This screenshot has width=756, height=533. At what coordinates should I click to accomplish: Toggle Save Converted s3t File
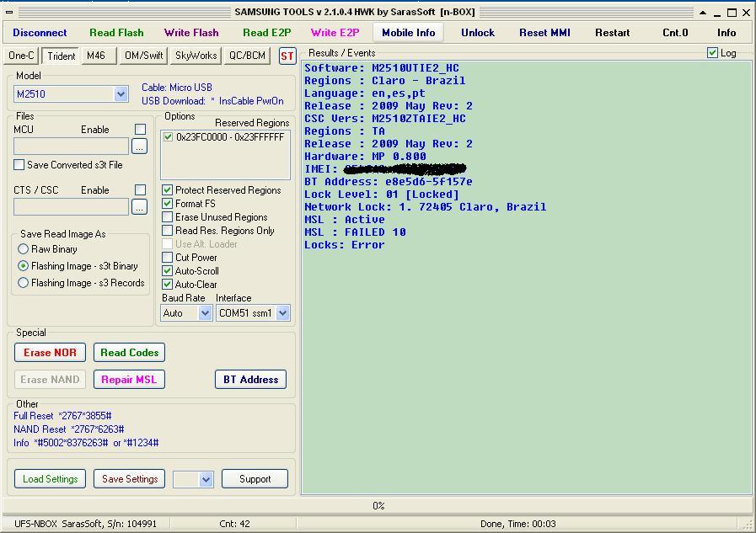click(68, 165)
